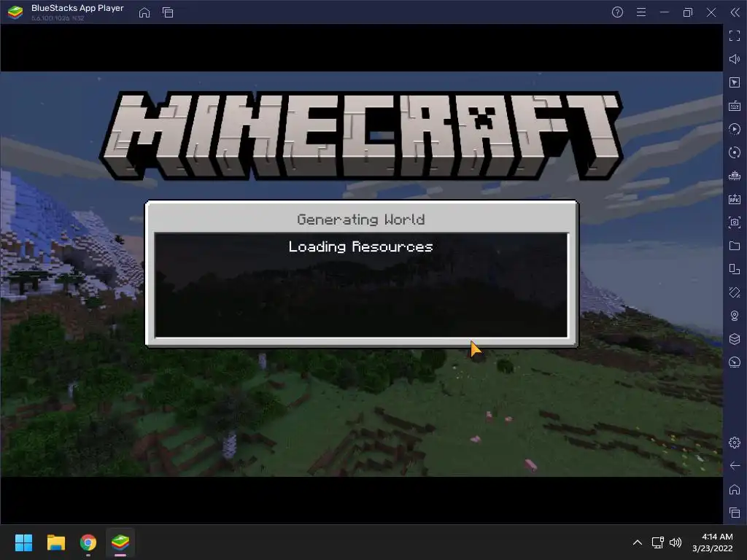Open BlueStacks settings gear
Image resolution: width=747 pixels, height=560 pixels.
point(735,443)
